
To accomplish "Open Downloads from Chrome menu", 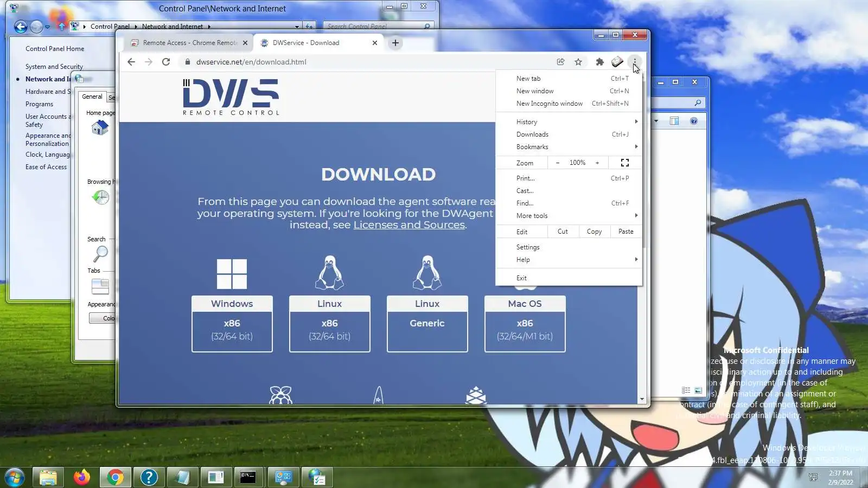I will [x=569, y=134].
